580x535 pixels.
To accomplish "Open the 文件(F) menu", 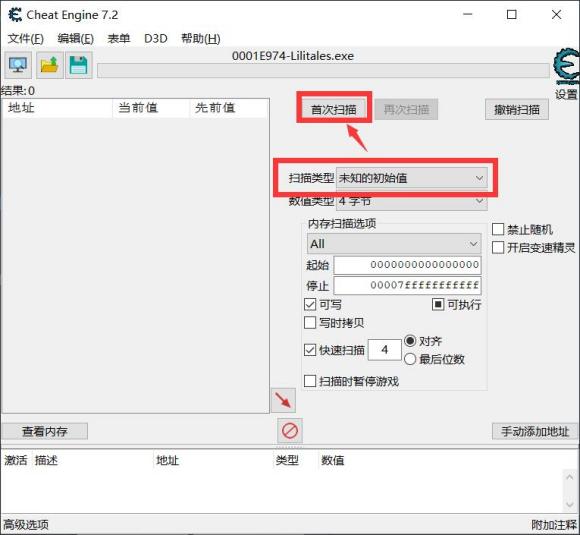I will pyautogui.click(x=26, y=38).
